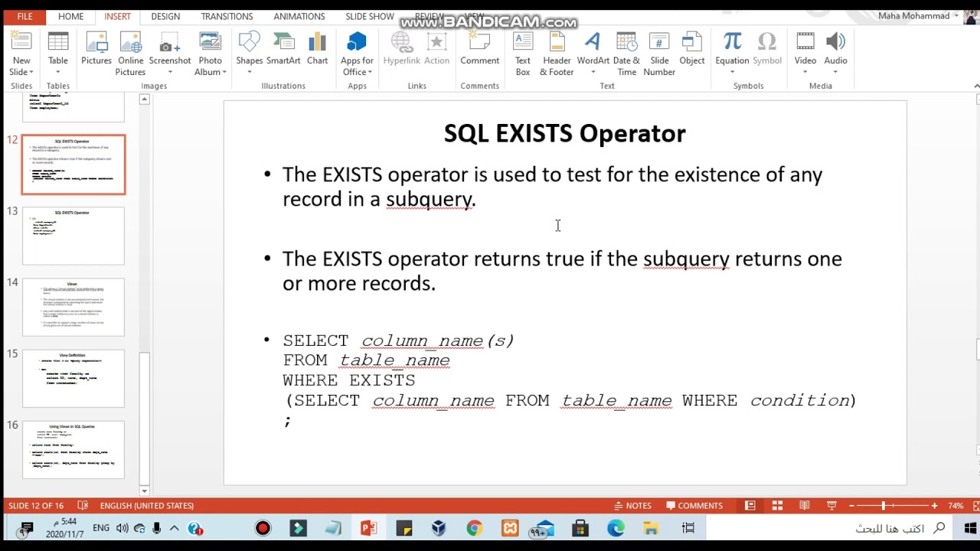
Task: Expand the Video dropdown arrow
Action: 805,73
